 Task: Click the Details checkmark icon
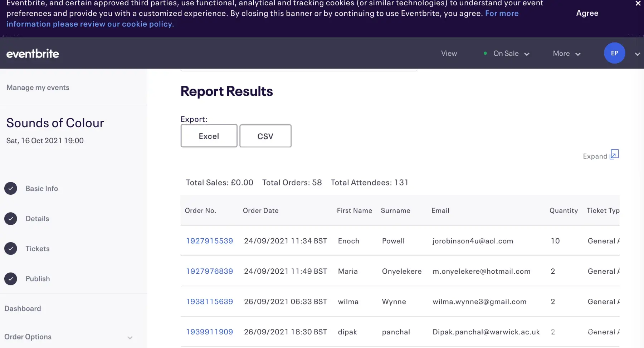[11, 219]
